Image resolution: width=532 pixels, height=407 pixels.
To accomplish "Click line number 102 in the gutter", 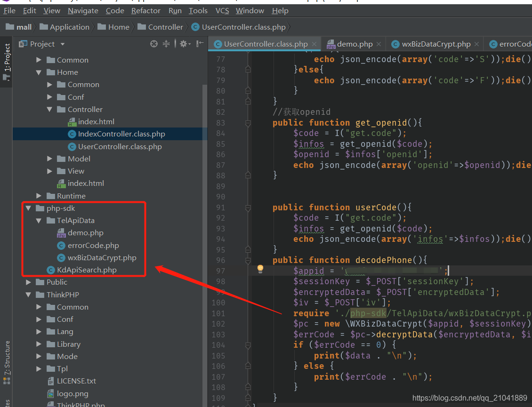I will click(x=218, y=324).
